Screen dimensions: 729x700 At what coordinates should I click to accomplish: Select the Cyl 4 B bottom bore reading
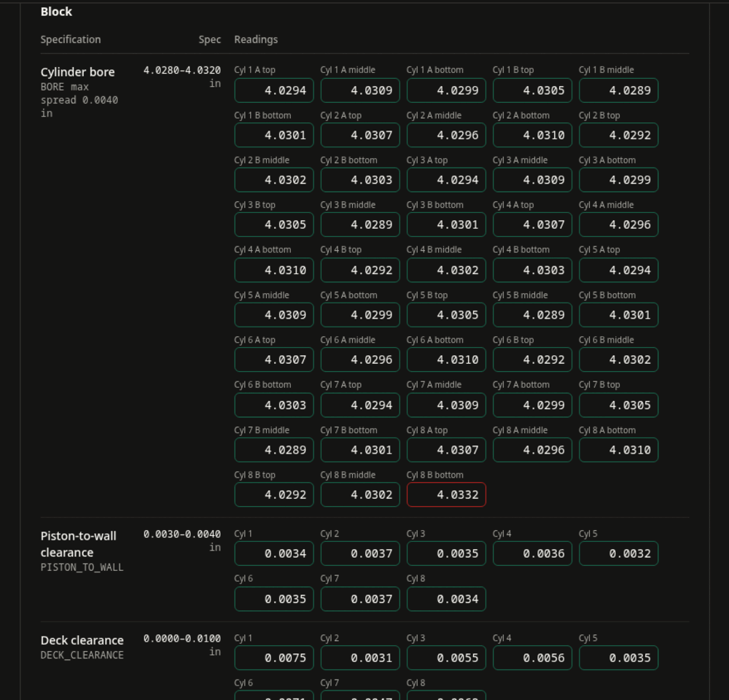tap(532, 270)
